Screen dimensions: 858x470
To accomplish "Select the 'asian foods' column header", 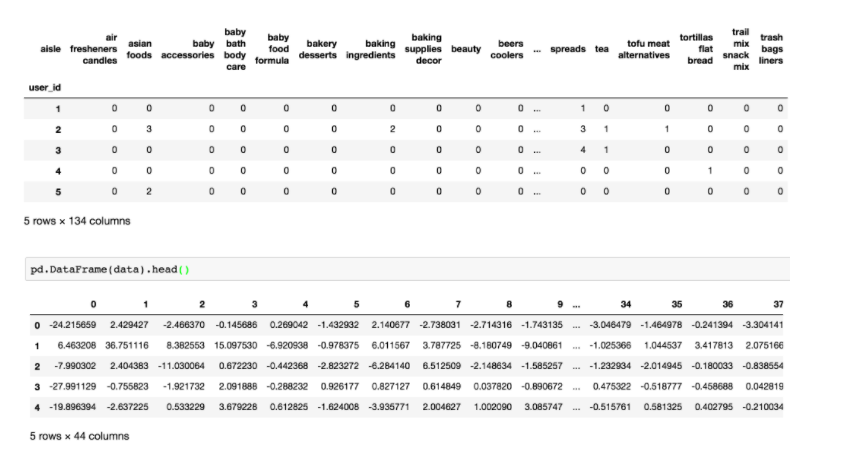I will (140, 49).
